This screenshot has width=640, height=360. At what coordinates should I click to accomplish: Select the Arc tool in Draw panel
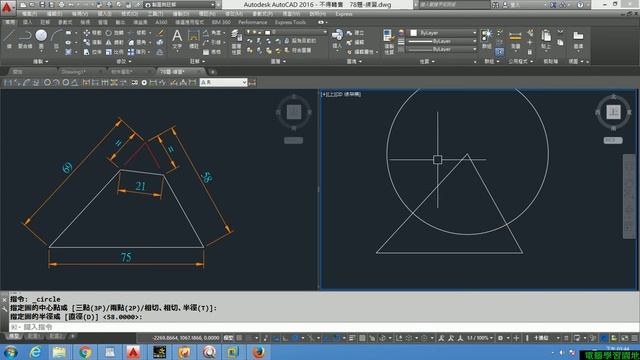(56, 39)
